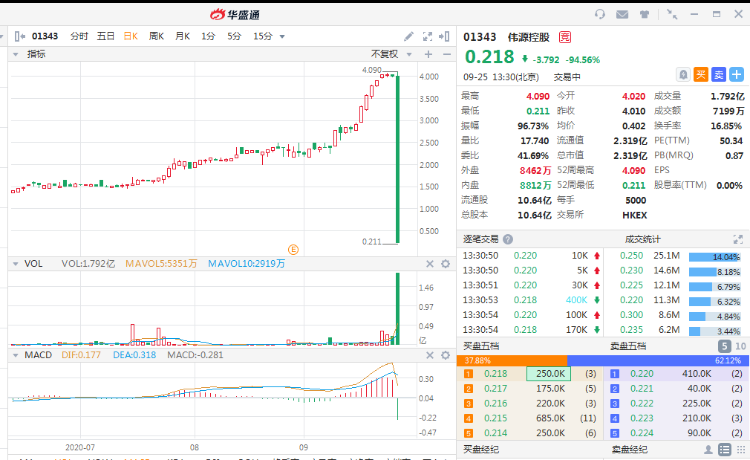This screenshot has width=750, height=460.
Task: Click the 成交统计 header
Action: pos(642,239)
